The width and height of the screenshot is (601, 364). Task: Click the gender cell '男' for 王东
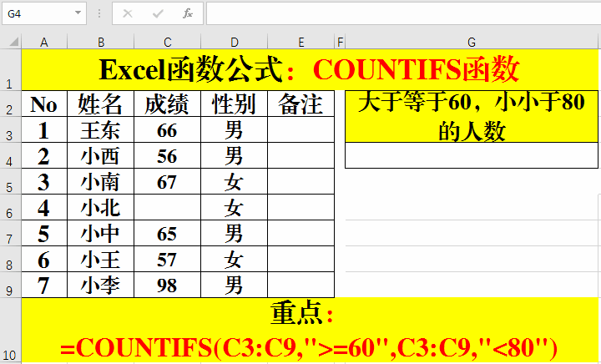coord(234,130)
